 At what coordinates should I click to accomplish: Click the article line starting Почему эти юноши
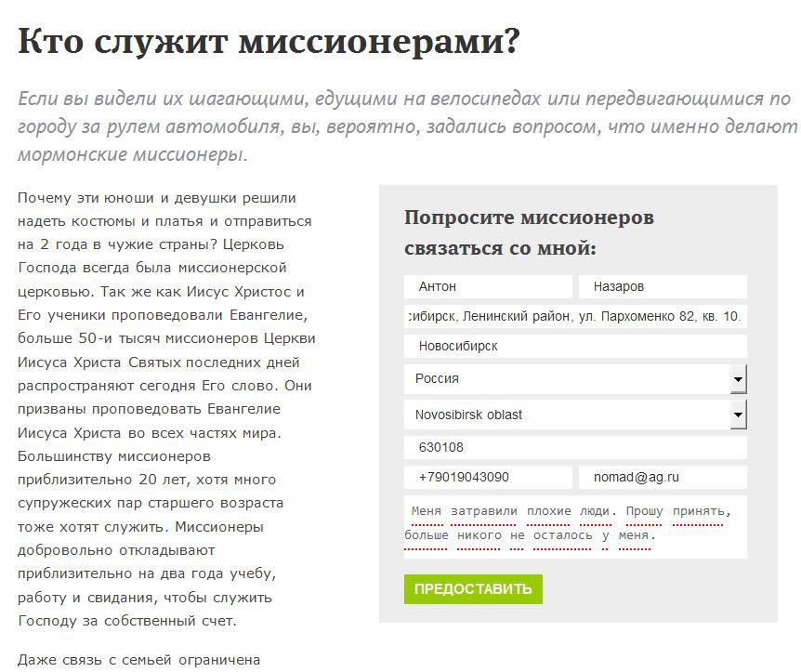157,198
